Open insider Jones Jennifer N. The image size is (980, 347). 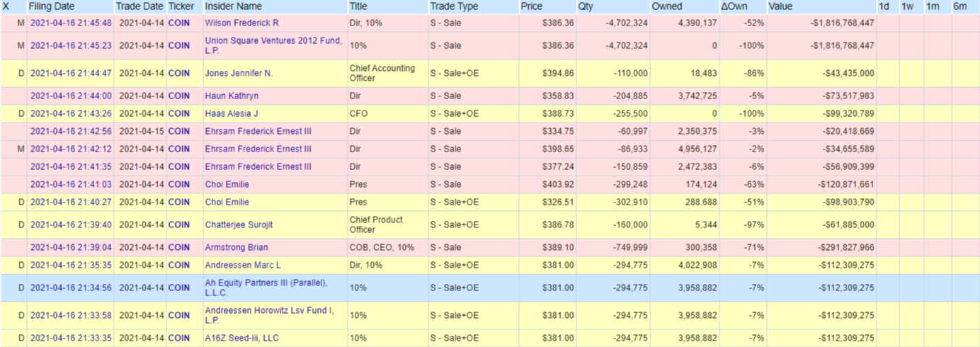coord(239,73)
